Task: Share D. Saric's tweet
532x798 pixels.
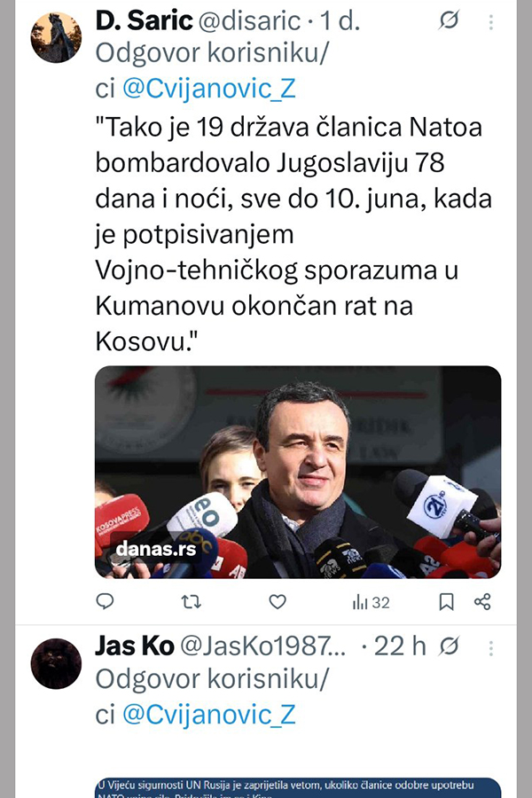Action: [482, 601]
